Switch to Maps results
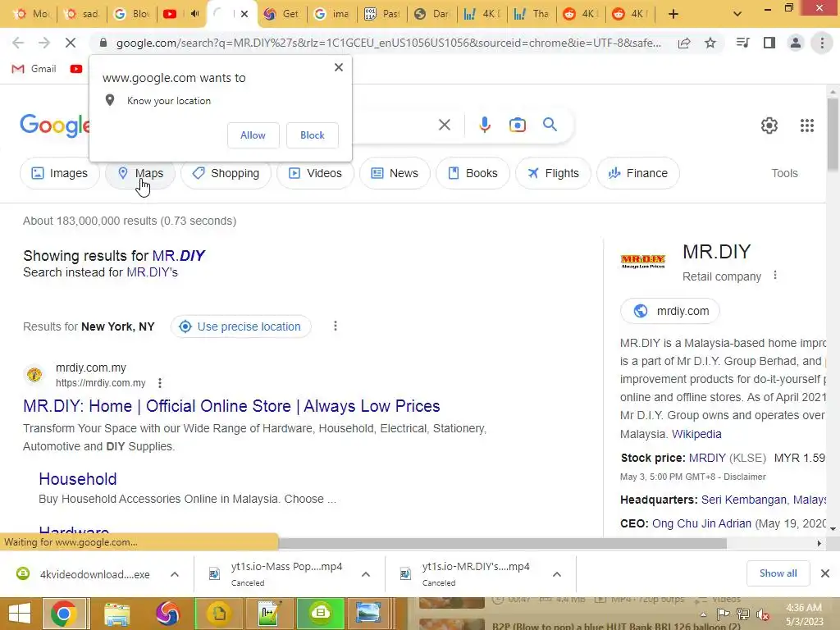Image resolution: width=840 pixels, height=630 pixels. click(x=140, y=173)
